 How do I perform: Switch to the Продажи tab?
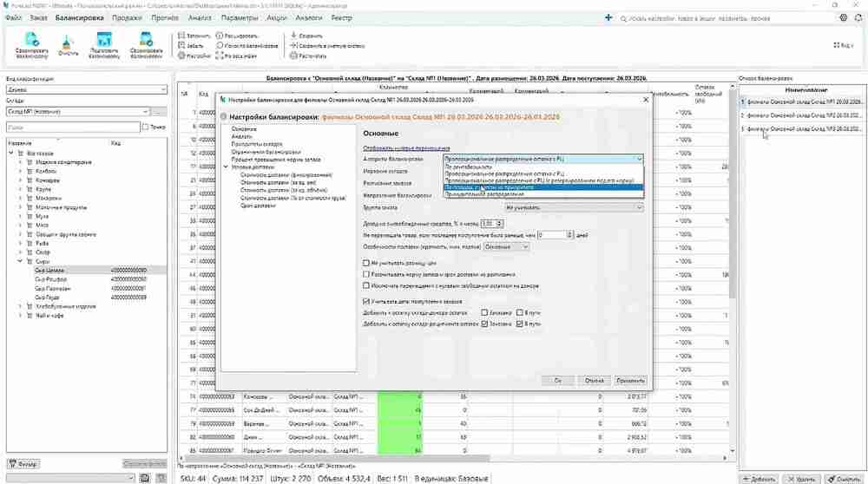click(x=127, y=17)
